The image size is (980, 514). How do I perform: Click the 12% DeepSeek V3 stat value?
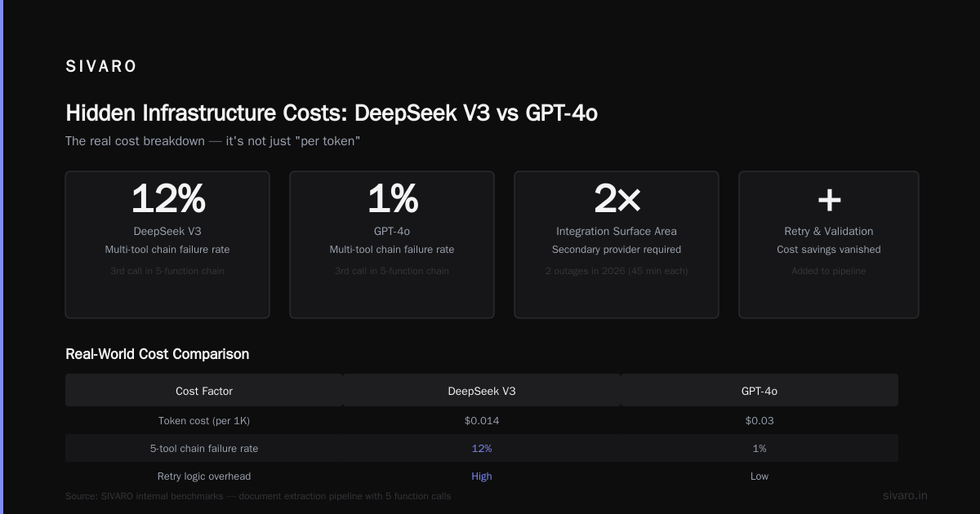point(167,198)
